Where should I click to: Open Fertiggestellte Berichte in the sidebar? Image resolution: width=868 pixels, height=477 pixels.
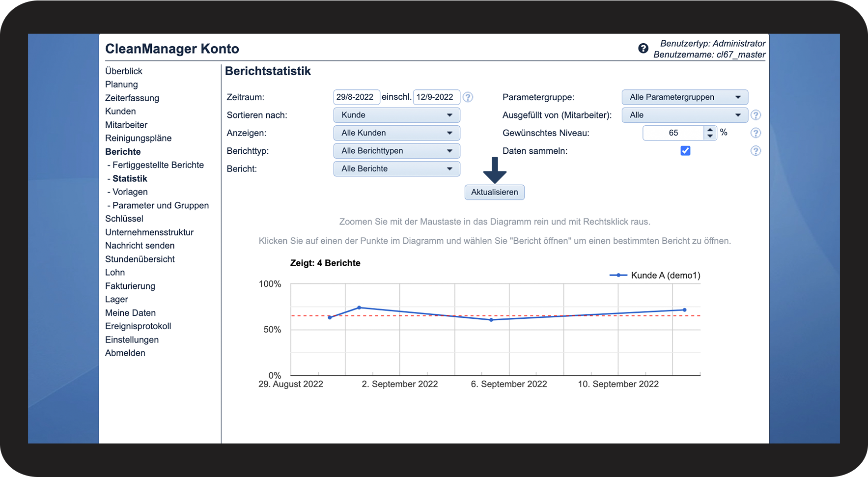pos(158,165)
